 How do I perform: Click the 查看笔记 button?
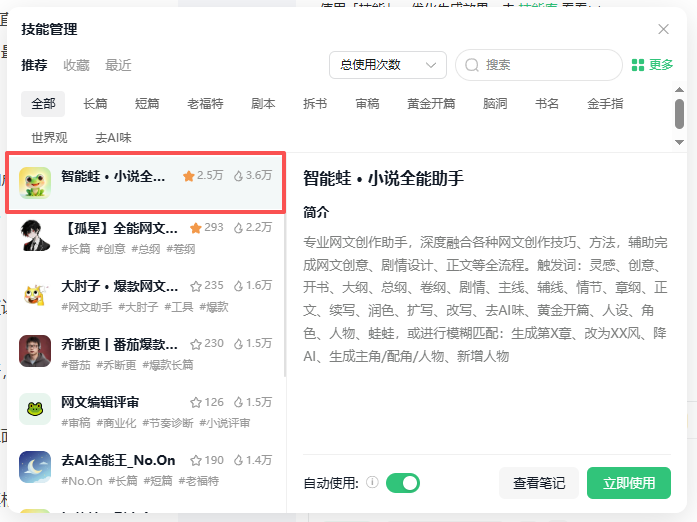click(x=539, y=483)
